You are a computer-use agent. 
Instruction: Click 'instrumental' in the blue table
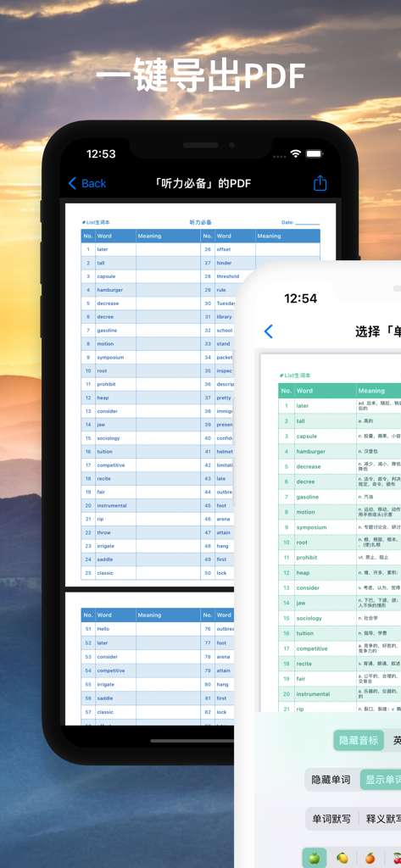pyautogui.click(x=112, y=505)
